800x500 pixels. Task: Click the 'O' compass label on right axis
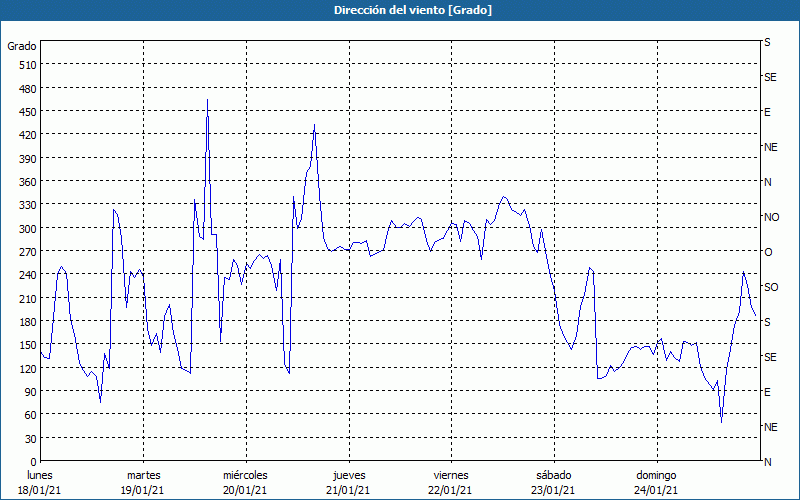pos(768,252)
